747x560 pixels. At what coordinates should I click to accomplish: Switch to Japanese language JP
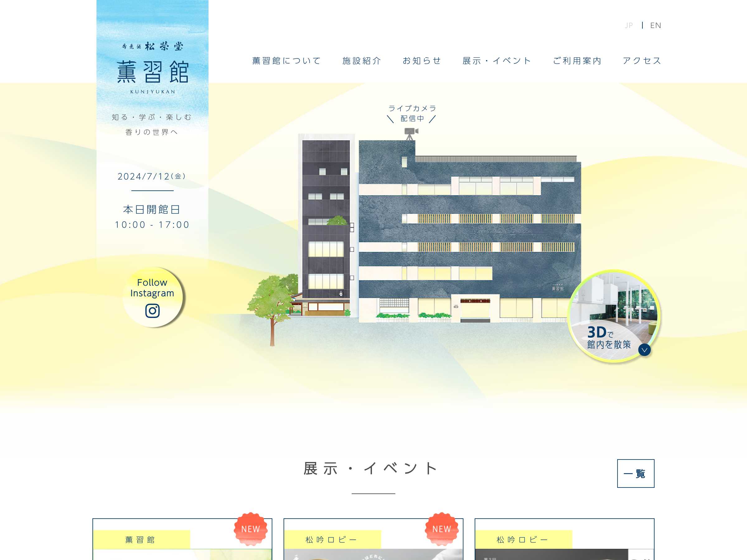coord(629,25)
